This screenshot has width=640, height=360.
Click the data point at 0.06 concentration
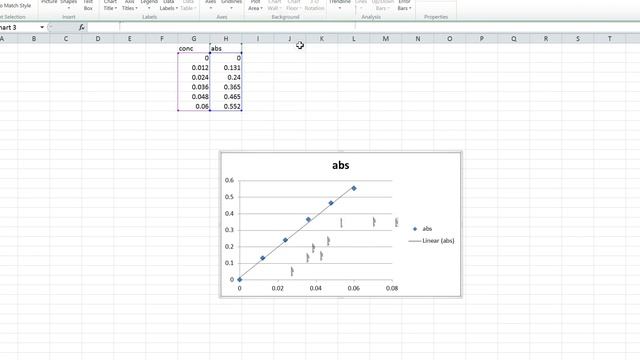354,188
